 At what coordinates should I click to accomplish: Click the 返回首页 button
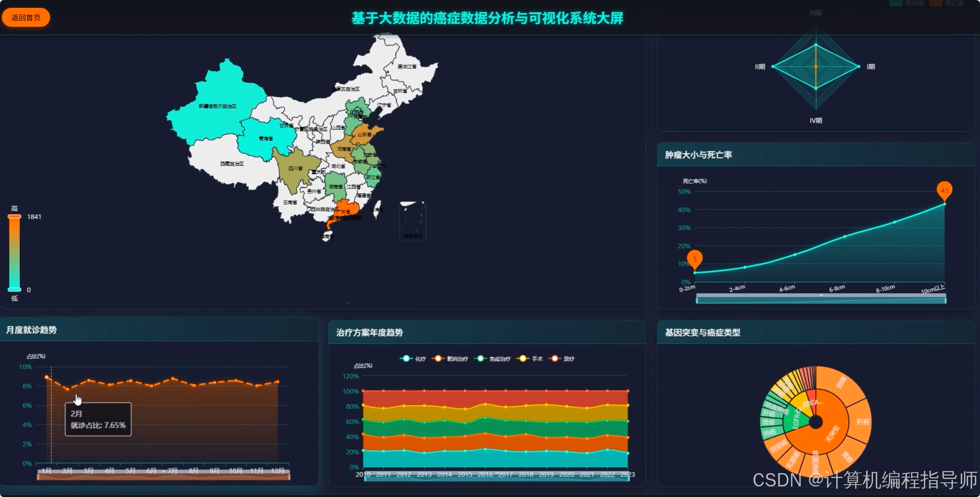point(26,17)
